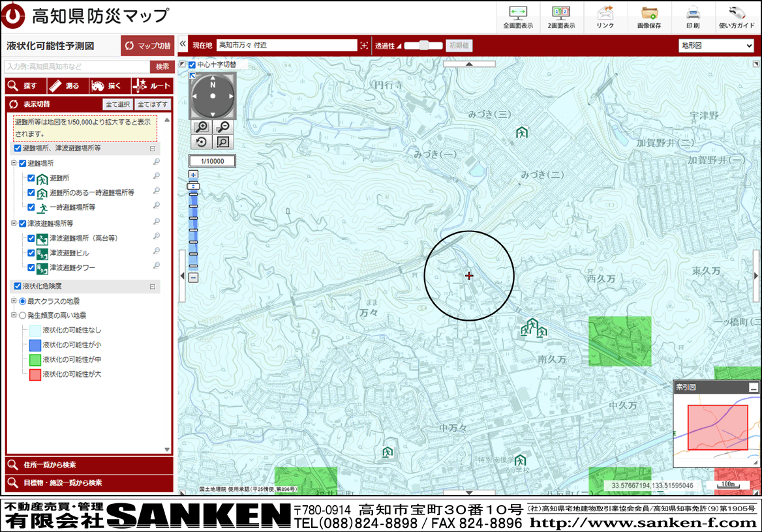The image size is (762, 532).
Task: Expand the 最大クラスの地震 tree node
Action: 14,301
